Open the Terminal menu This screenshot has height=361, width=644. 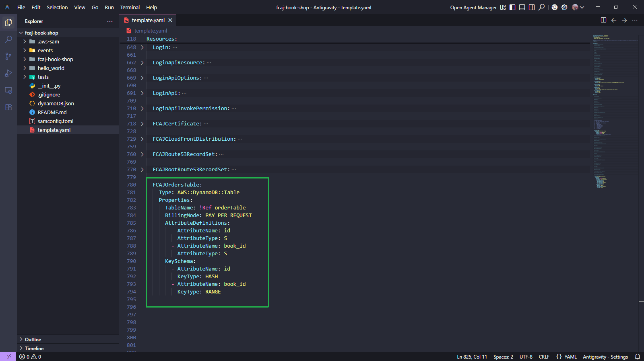click(x=130, y=7)
